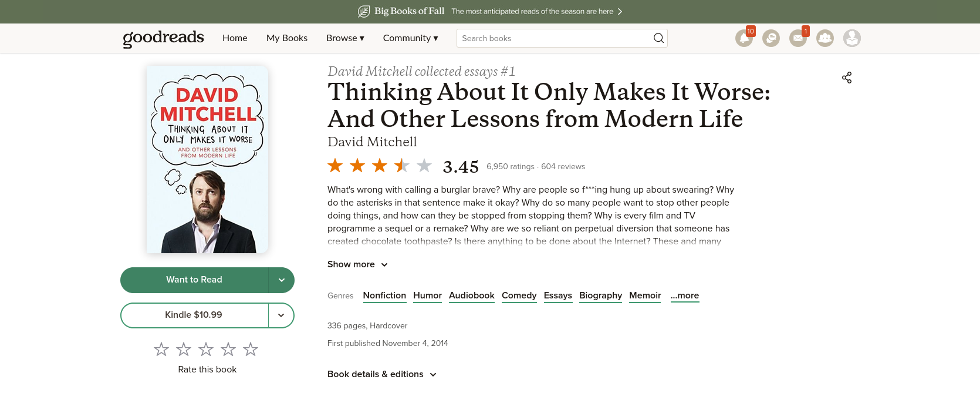
Task: Rate this book one star
Action: [x=161, y=350]
